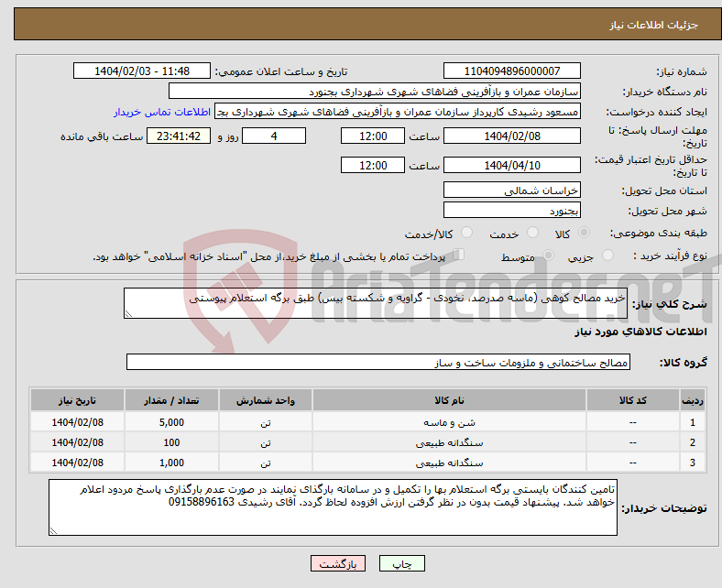Click سنگدانه طبیعی in row 3
Viewport: 722px width, 588px height.
449,463
